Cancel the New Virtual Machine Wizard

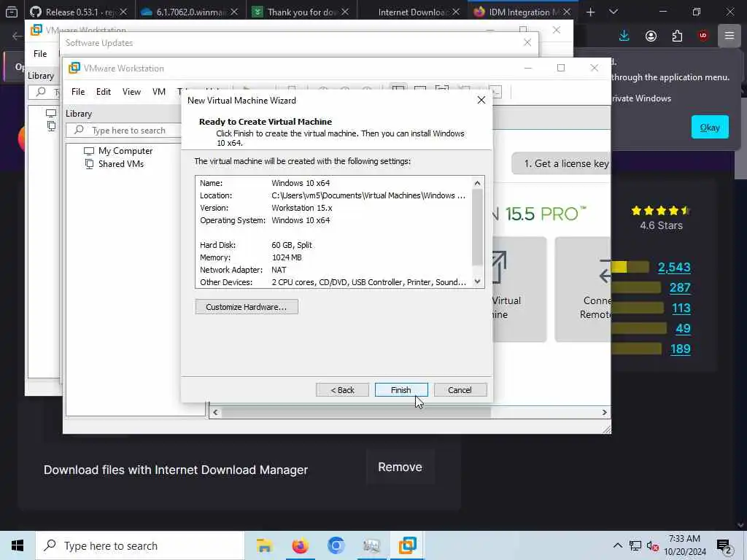[460, 389]
